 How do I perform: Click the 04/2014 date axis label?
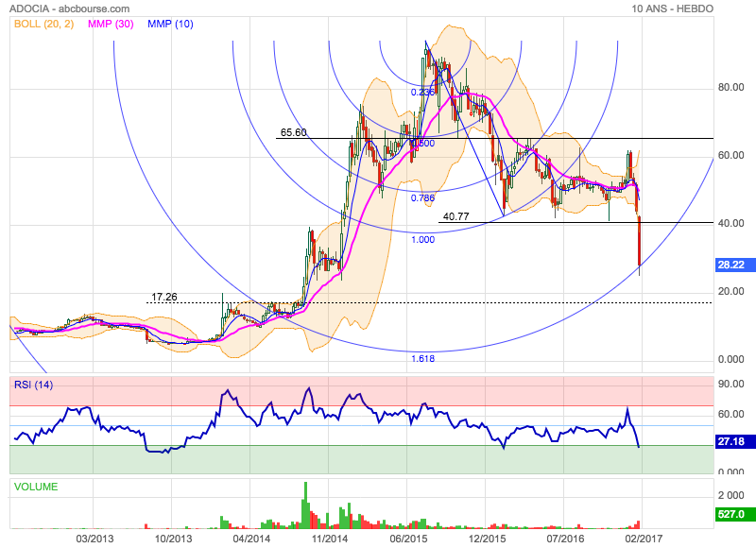(x=251, y=539)
